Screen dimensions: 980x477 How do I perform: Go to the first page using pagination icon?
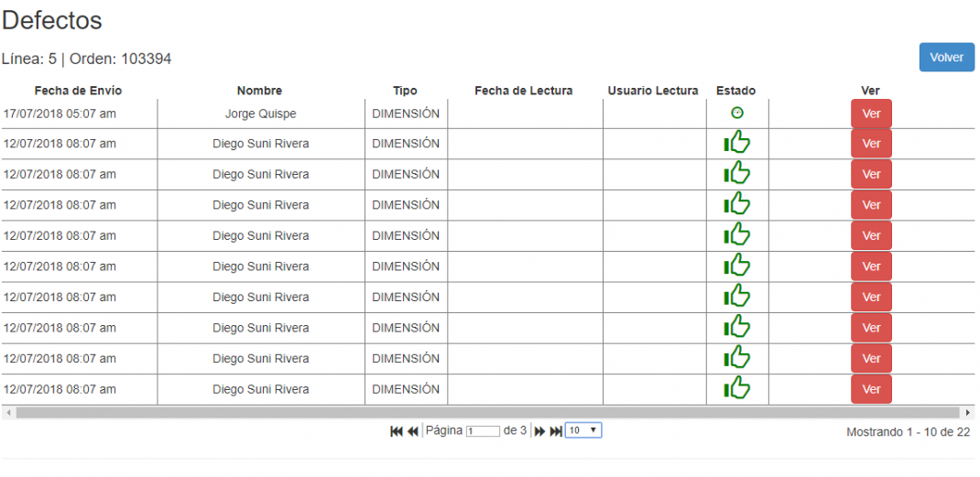[397, 431]
